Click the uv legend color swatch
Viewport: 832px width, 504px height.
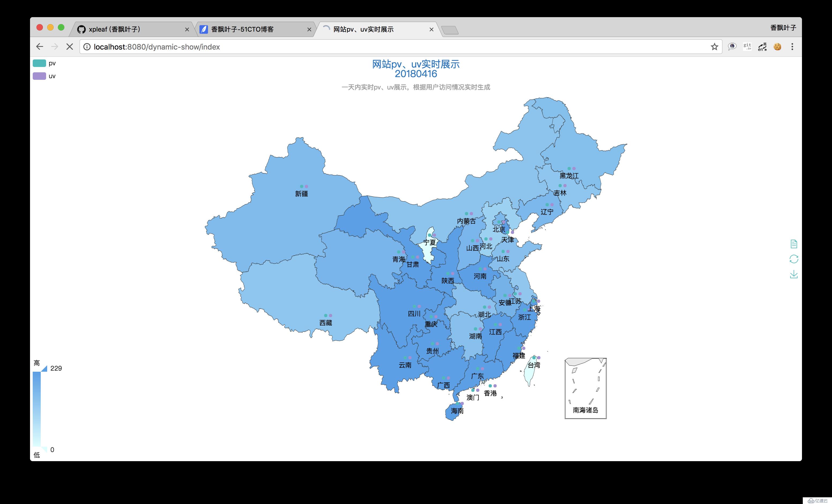41,76
